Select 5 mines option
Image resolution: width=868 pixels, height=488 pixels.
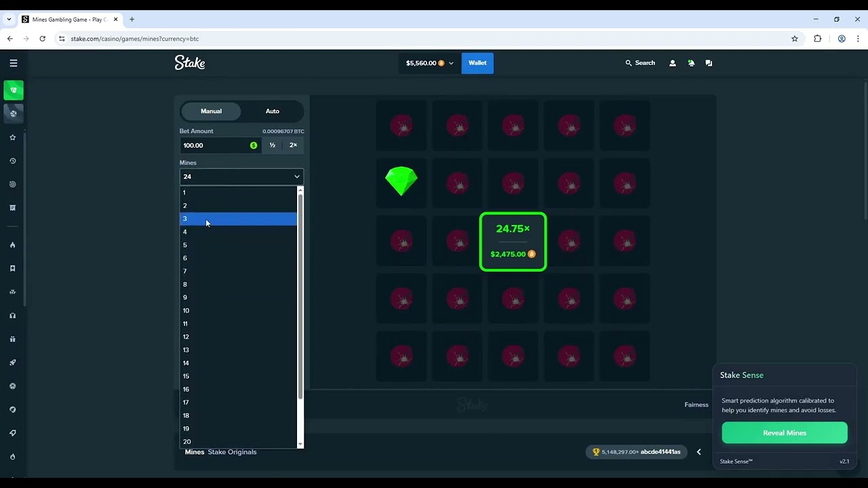pyautogui.click(x=239, y=245)
